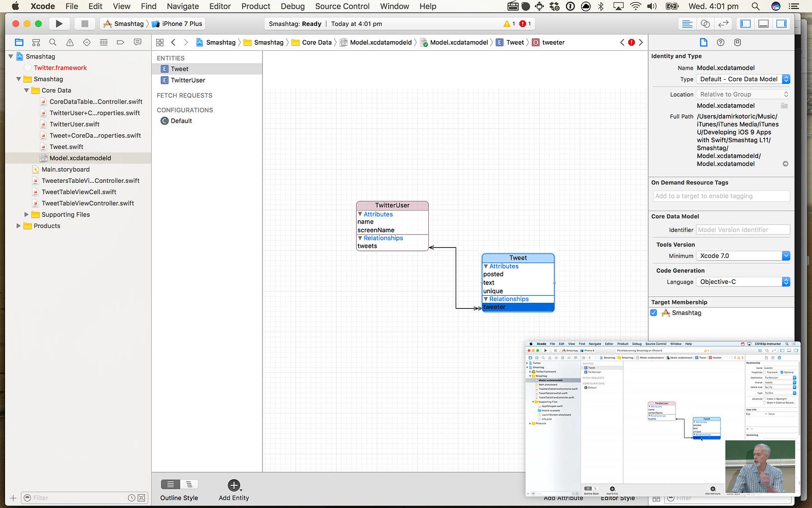Open the Find navigator
Viewport: 812px width, 508px height.
click(53, 42)
